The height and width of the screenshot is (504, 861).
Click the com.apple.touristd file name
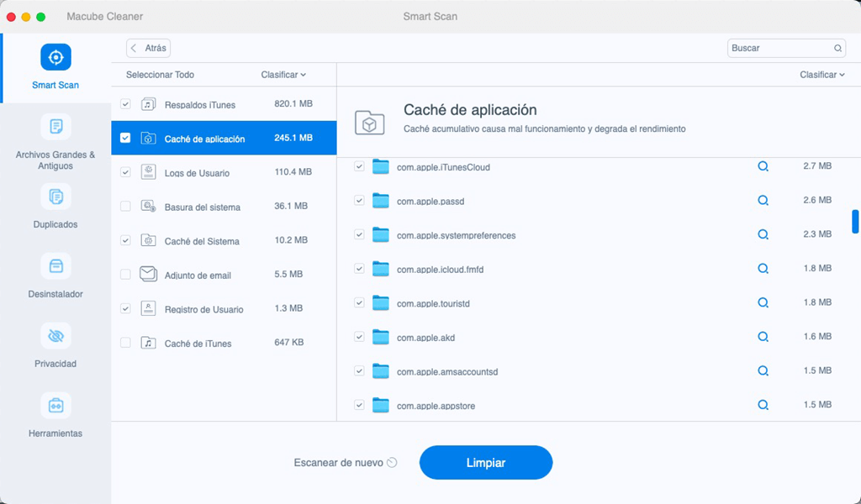pyautogui.click(x=433, y=303)
